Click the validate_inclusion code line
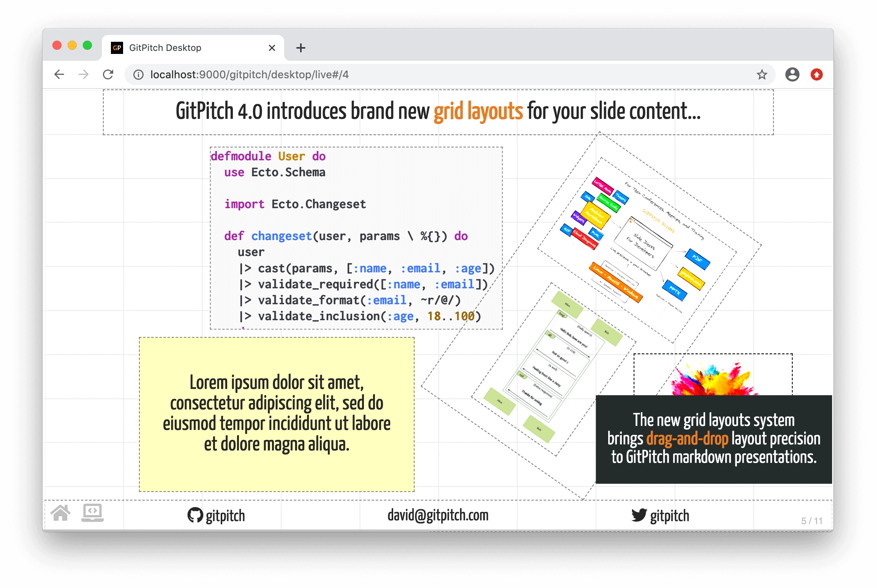Screen dimensions: 876x588 (x=359, y=316)
